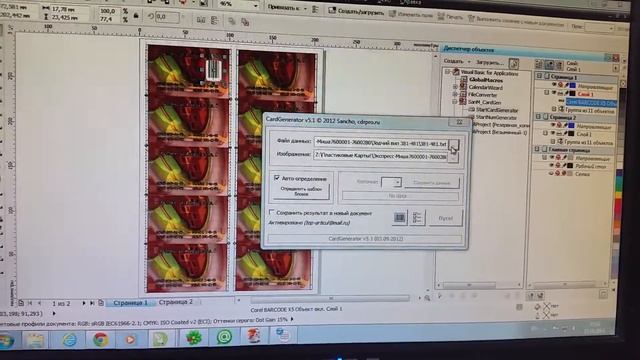Click the Создать/загрузить toolbar button

pyautogui.click(x=356, y=12)
